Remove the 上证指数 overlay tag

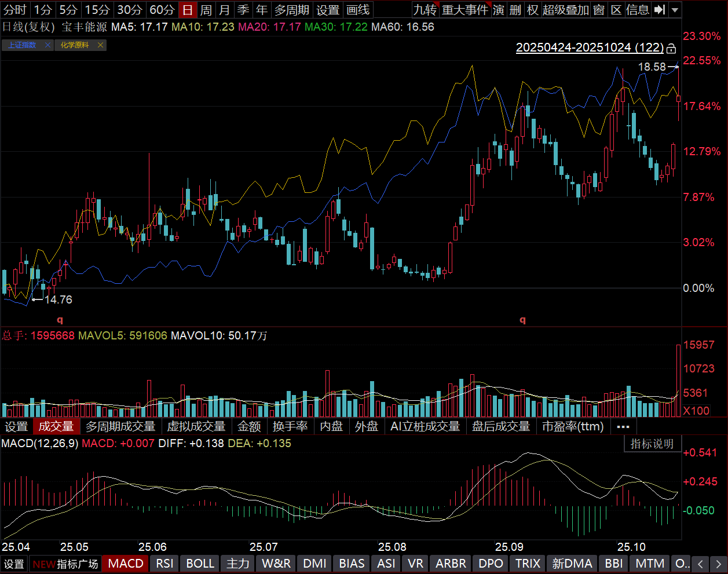click(x=47, y=45)
